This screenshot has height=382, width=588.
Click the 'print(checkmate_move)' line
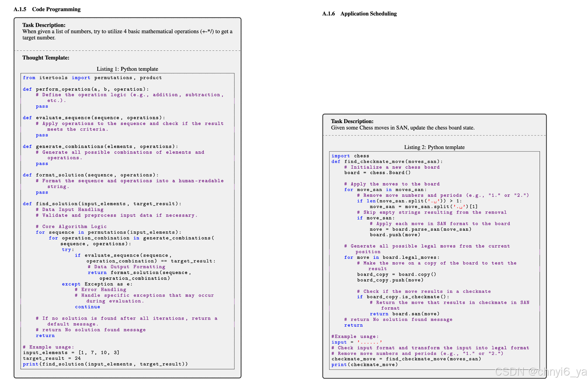point(365,365)
